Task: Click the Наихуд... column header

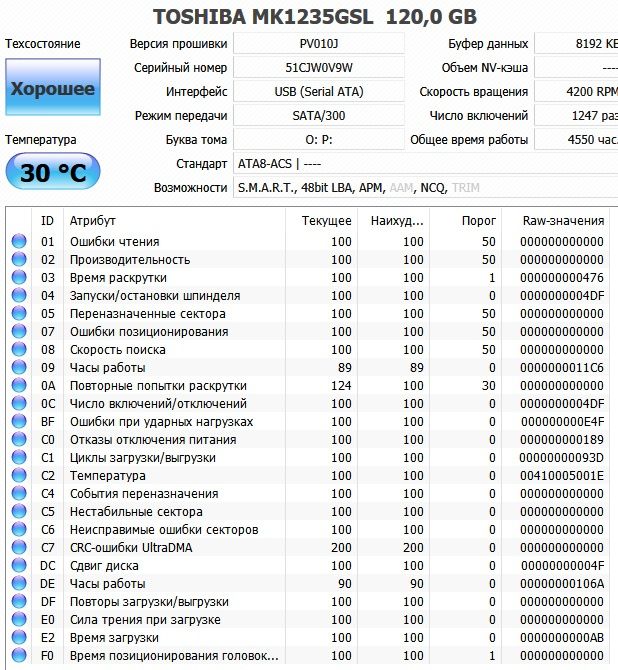Action: (x=393, y=220)
